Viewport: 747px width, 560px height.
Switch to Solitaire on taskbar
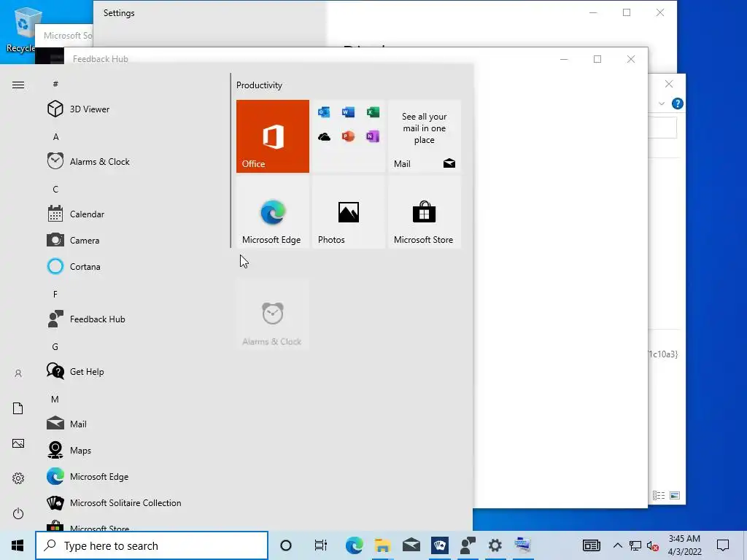[x=439, y=545]
